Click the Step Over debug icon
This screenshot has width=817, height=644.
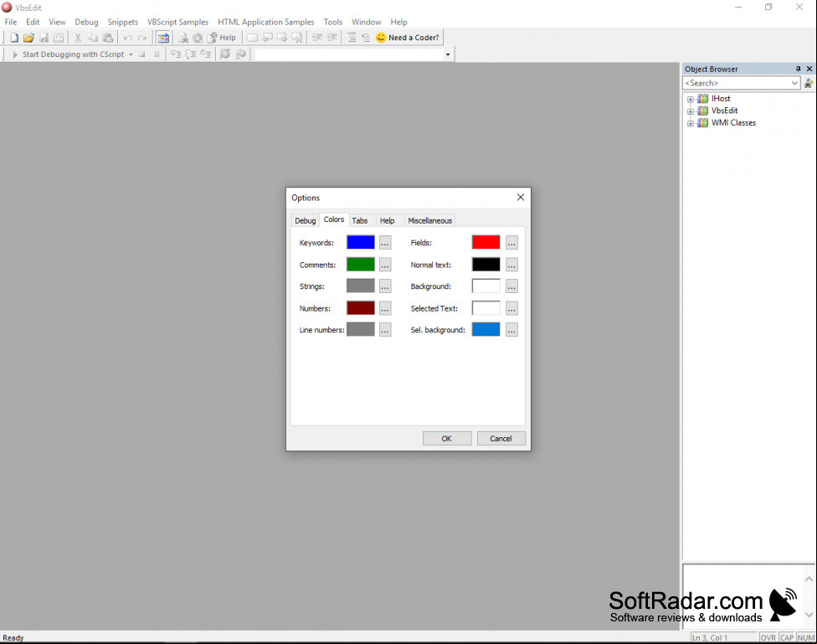coord(191,54)
